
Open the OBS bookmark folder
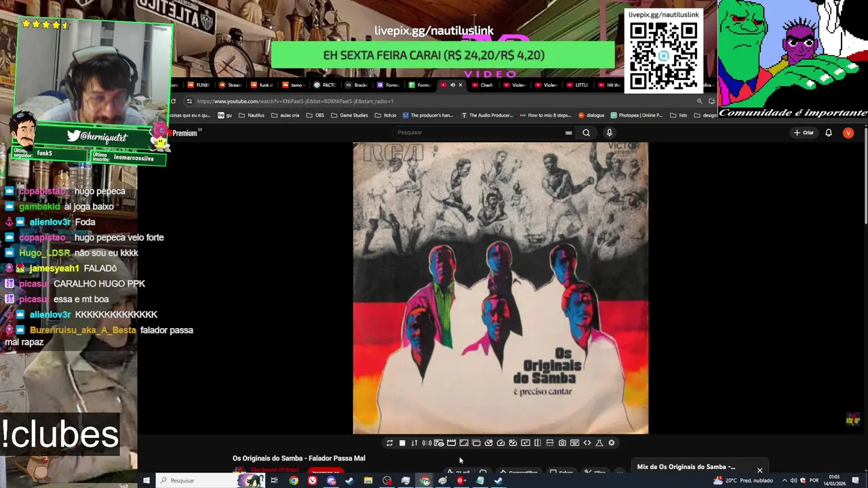(315, 115)
